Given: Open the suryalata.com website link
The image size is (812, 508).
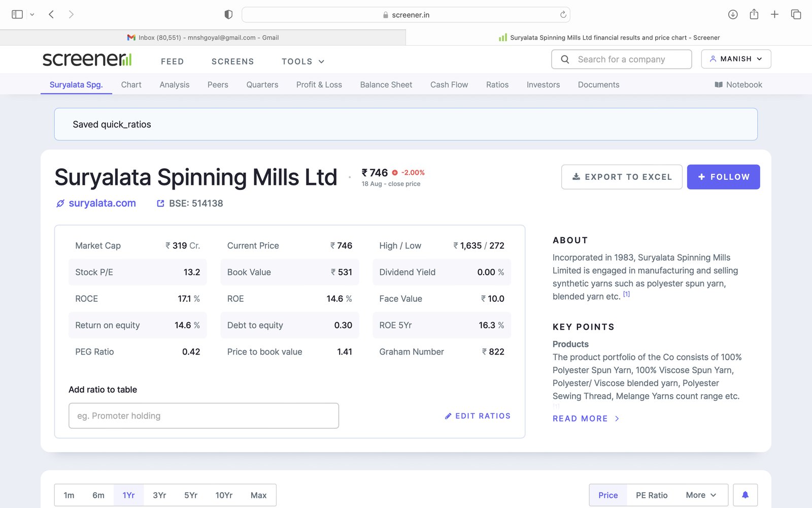Looking at the screenshot, I should coord(102,203).
